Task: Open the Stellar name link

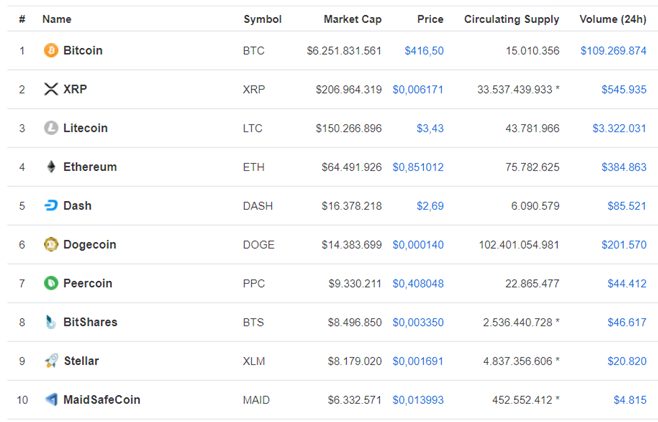Action: (x=81, y=361)
